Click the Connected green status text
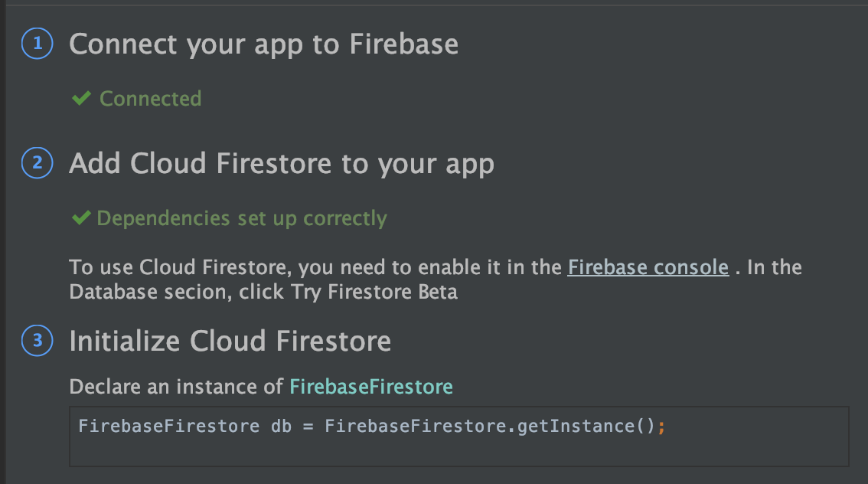The image size is (868, 484). point(150,98)
